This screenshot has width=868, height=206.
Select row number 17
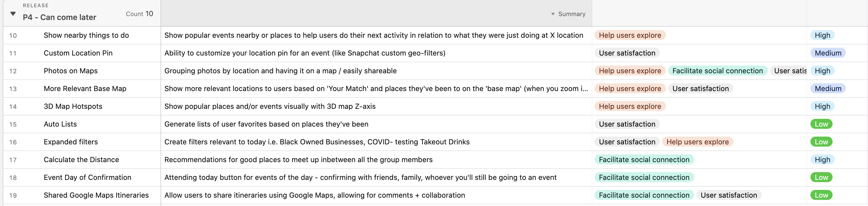coord(13,160)
